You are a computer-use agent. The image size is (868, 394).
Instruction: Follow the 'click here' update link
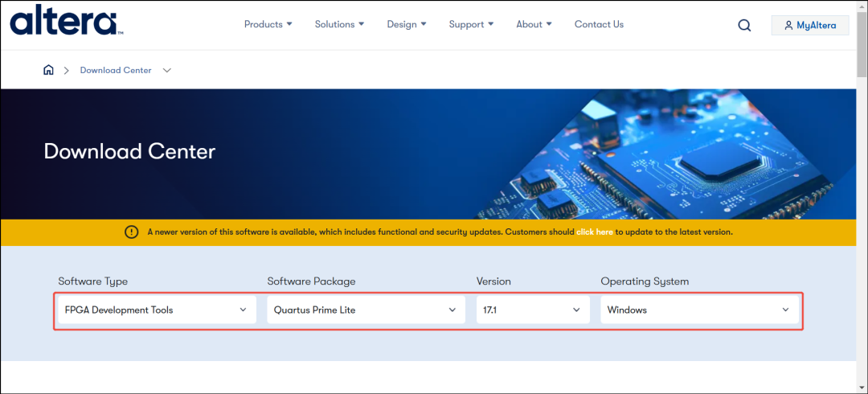tap(595, 232)
